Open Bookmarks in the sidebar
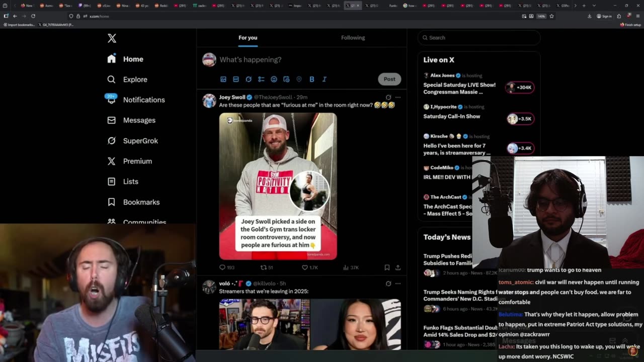This screenshot has width=644, height=362. [x=133, y=202]
